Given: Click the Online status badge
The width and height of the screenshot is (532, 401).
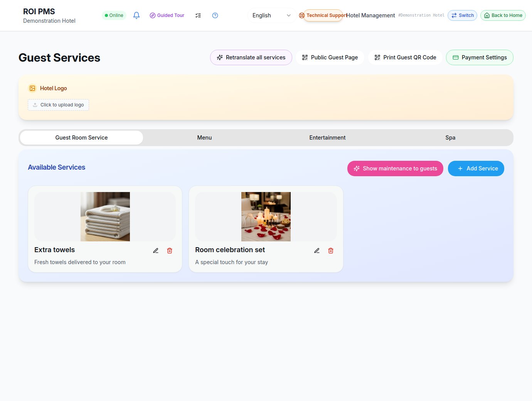Looking at the screenshot, I should [x=114, y=15].
